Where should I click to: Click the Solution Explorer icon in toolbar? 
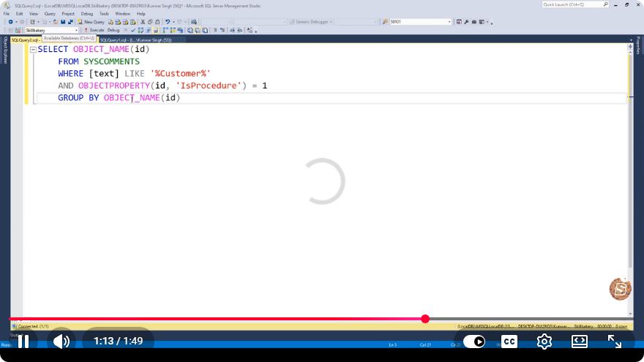tap(459, 22)
